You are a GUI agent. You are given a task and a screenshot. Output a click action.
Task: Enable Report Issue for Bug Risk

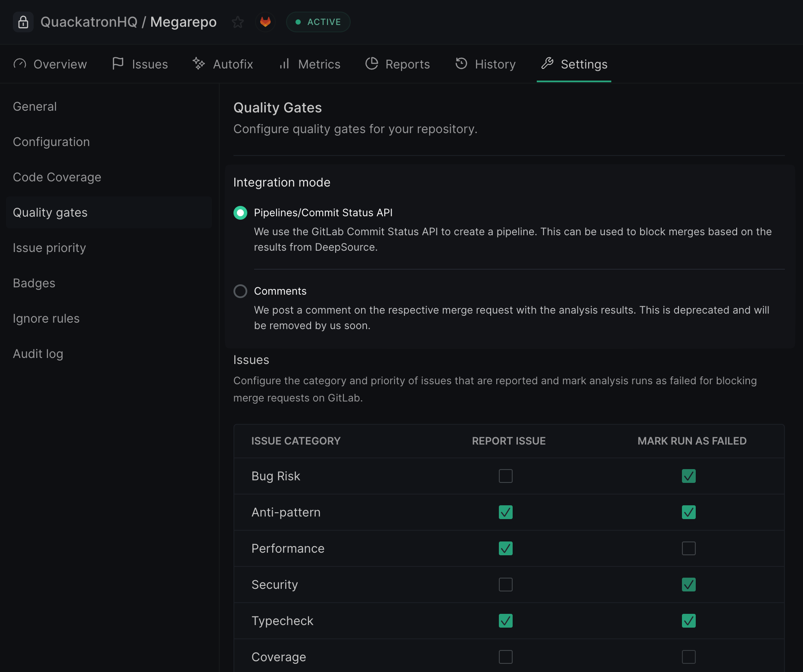pos(505,476)
